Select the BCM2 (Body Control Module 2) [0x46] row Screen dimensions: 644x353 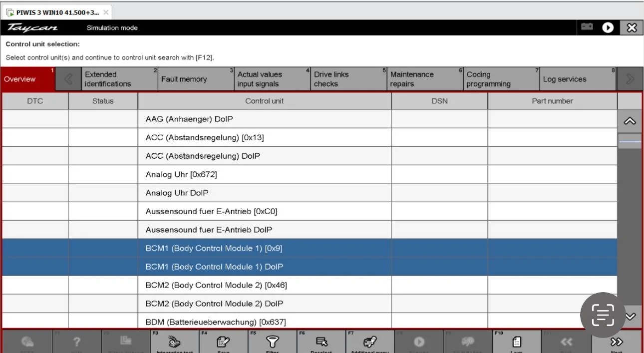pyautogui.click(x=310, y=285)
